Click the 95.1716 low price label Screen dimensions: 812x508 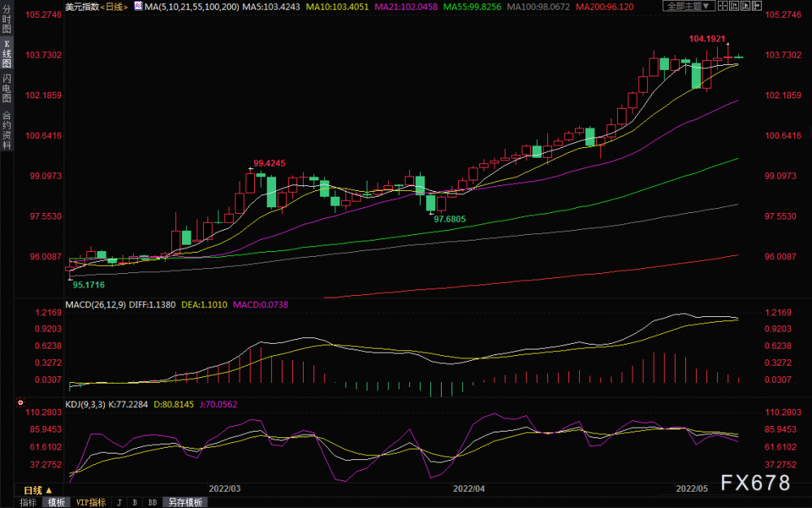pyautogui.click(x=89, y=285)
